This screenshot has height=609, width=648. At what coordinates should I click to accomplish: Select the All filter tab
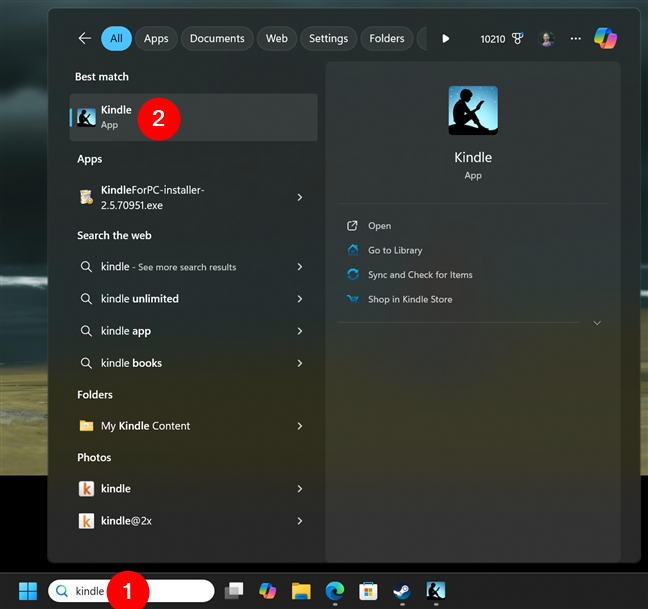(x=116, y=38)
